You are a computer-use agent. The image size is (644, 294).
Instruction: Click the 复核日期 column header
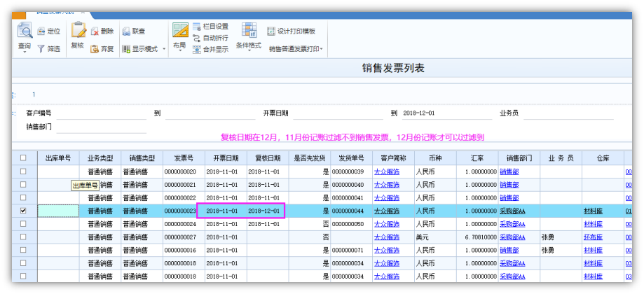[268, 158]
